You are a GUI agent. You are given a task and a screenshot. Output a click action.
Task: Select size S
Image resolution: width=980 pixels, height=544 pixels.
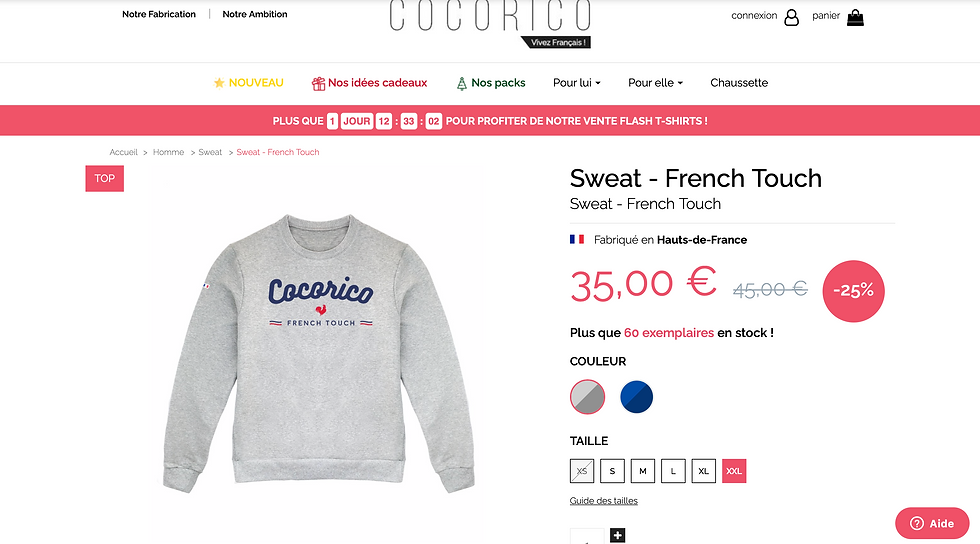point(612,471)
